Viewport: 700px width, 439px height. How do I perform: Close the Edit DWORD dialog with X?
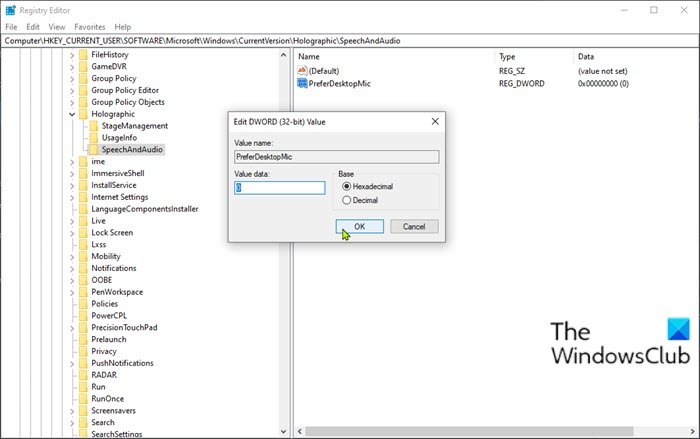(x=435, y=121)
